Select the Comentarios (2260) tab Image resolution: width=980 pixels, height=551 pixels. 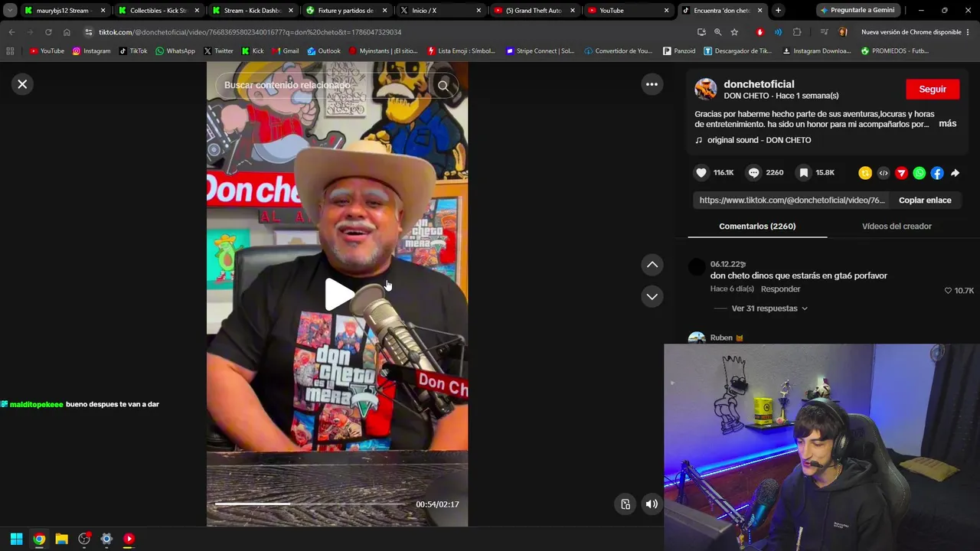tap(757, 227)
